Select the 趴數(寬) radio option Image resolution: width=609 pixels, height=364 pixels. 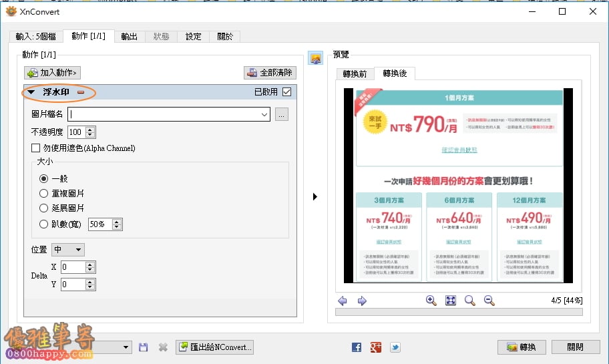tap(43, 224)
